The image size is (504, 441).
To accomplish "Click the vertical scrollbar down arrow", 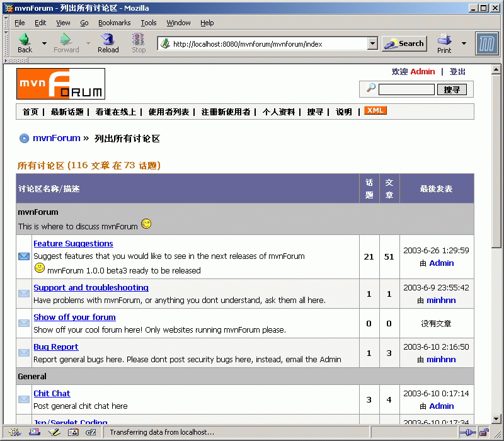I will [496, 418].
